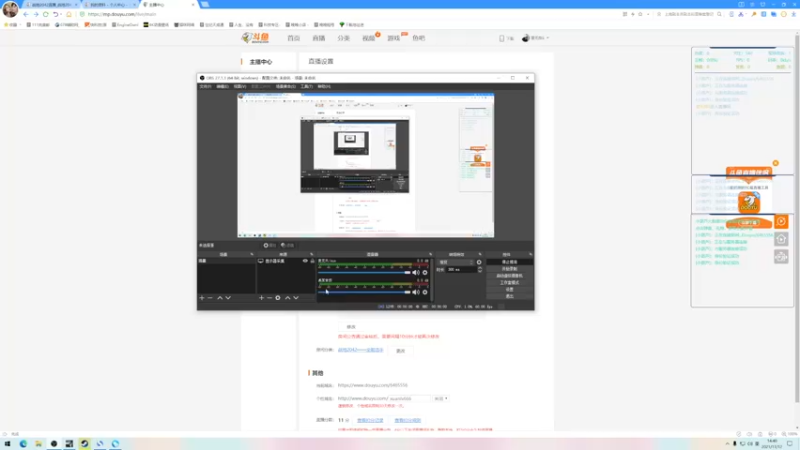The width and height of the screenshot is (800, 450).
Task: Open OBS Tools menu
Action: 306,86
